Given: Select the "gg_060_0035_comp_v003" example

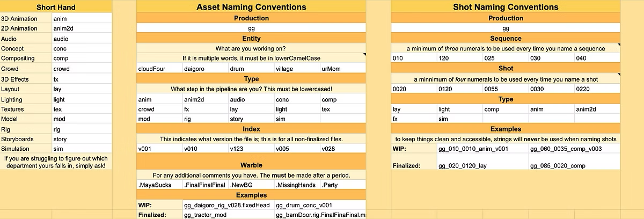Looking at the screenshot, I should click(575, 149).
